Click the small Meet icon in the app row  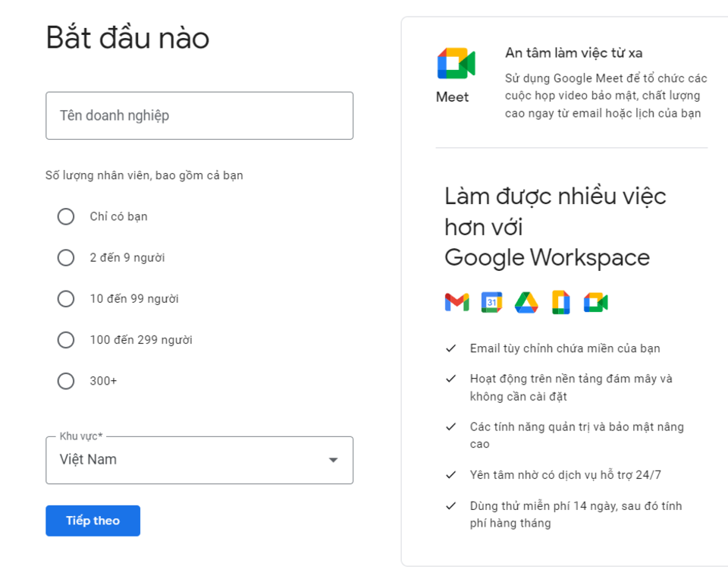[596, 303]
